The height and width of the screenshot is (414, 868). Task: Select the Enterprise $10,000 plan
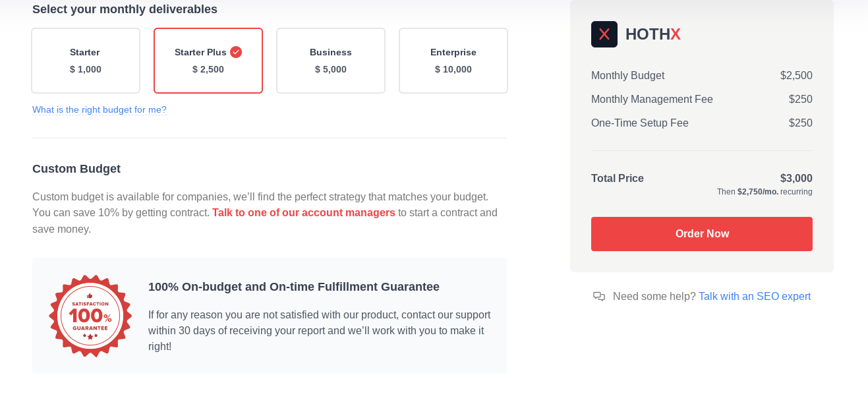coord(453,61)
